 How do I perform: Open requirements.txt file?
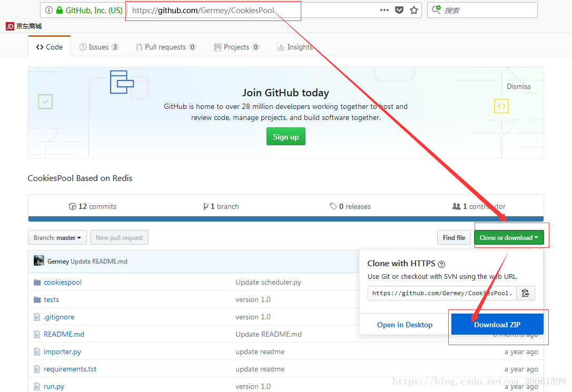pos(70,369)
